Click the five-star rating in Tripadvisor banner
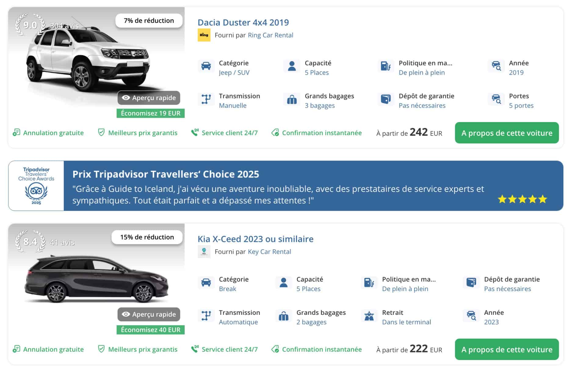586x392 pixels. [522, 200]
